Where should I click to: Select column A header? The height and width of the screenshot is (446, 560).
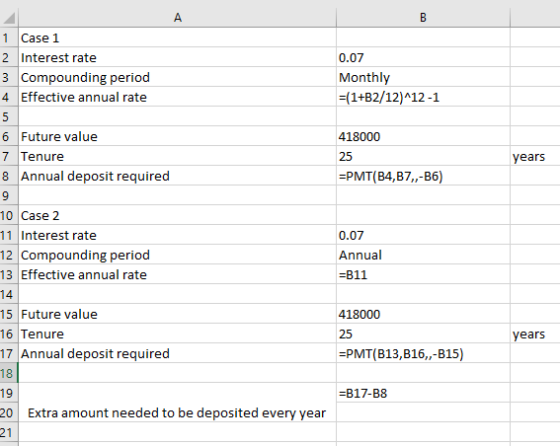tap(178, 17)
